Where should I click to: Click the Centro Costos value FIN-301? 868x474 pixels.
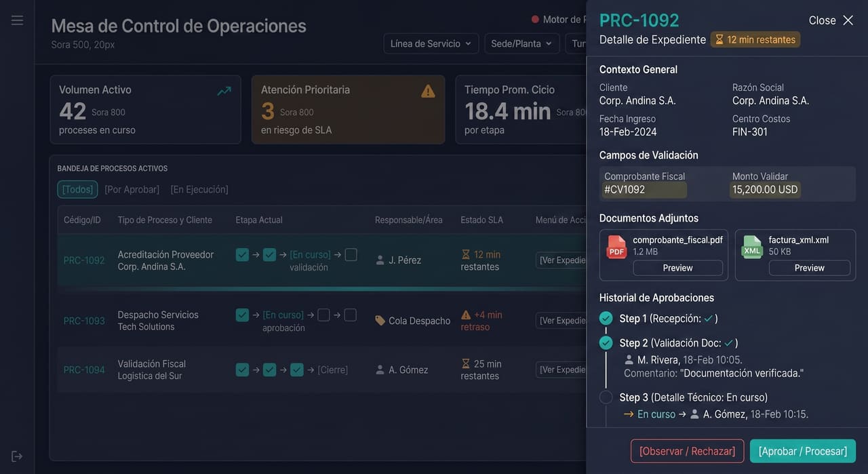[750, 132]
